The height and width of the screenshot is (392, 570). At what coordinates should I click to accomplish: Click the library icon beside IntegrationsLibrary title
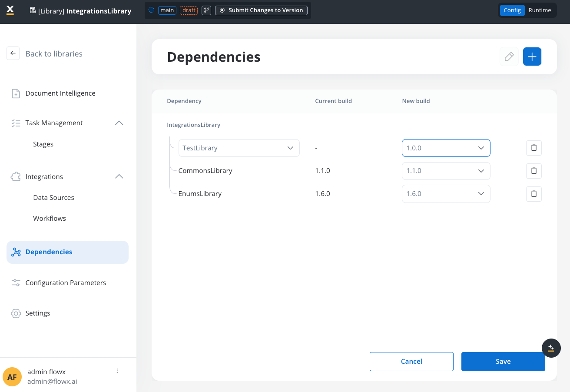pos(33,10)
